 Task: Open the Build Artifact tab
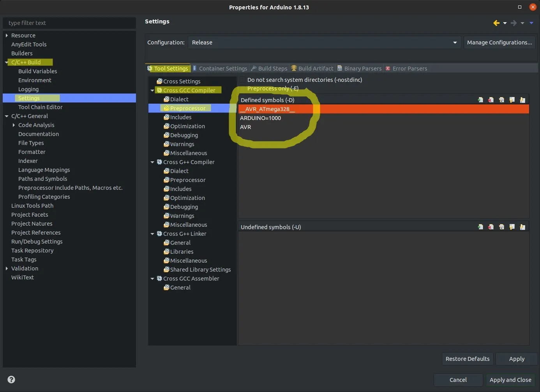312,69
